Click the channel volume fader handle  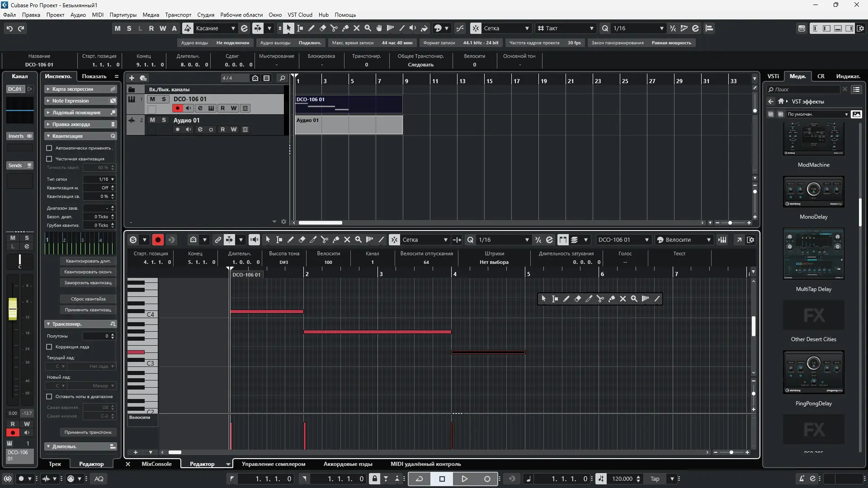(13, 309)
